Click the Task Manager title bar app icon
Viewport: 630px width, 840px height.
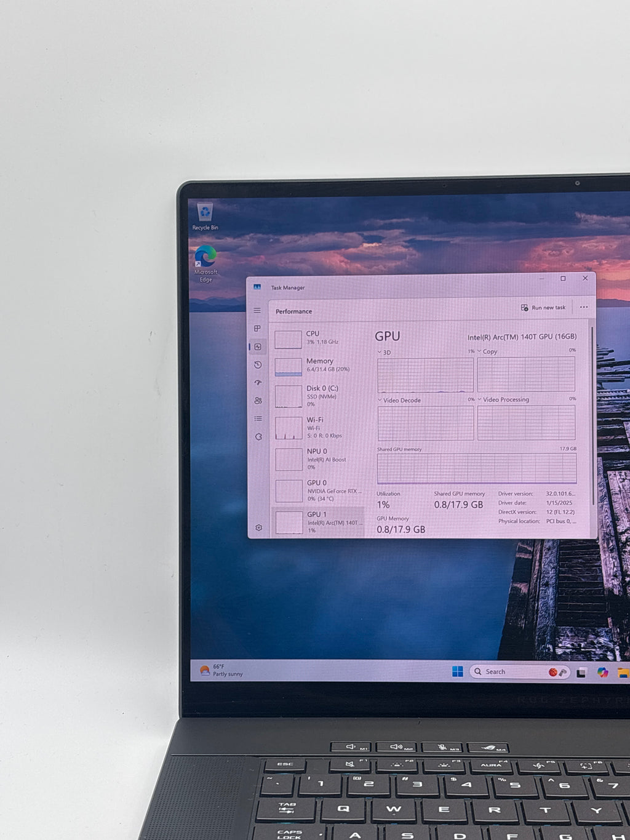coord(257,287)
